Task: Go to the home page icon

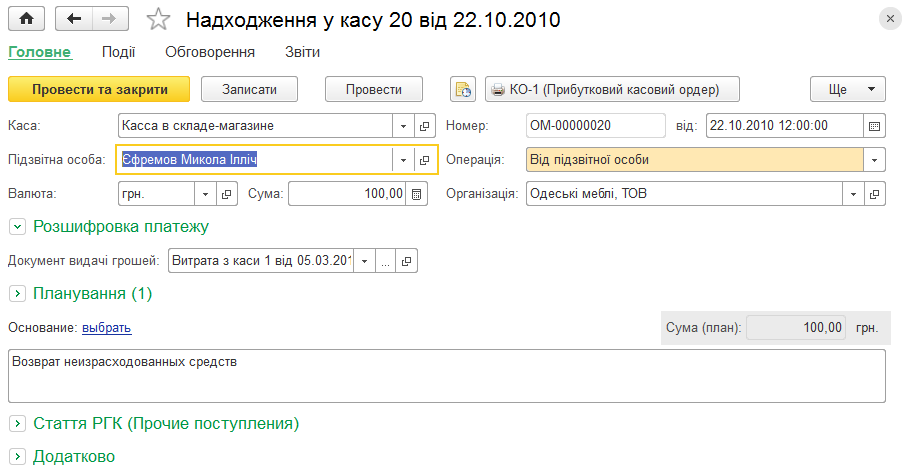Action: pos(27,19)
